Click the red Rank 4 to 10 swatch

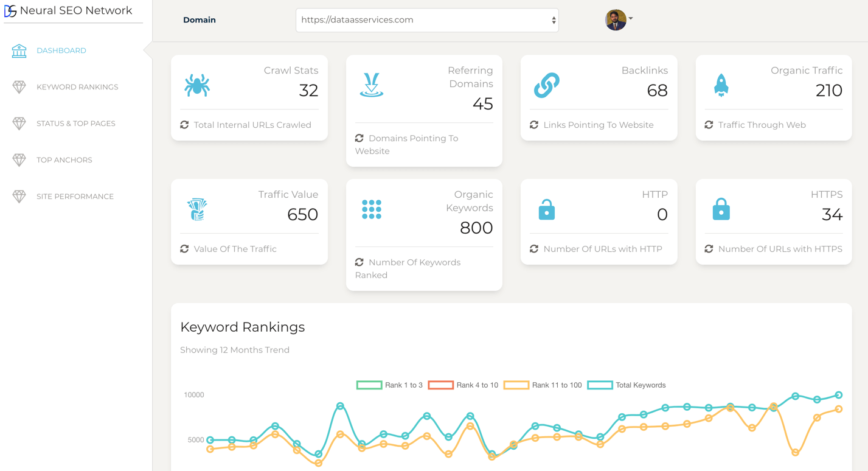(441, 385)
